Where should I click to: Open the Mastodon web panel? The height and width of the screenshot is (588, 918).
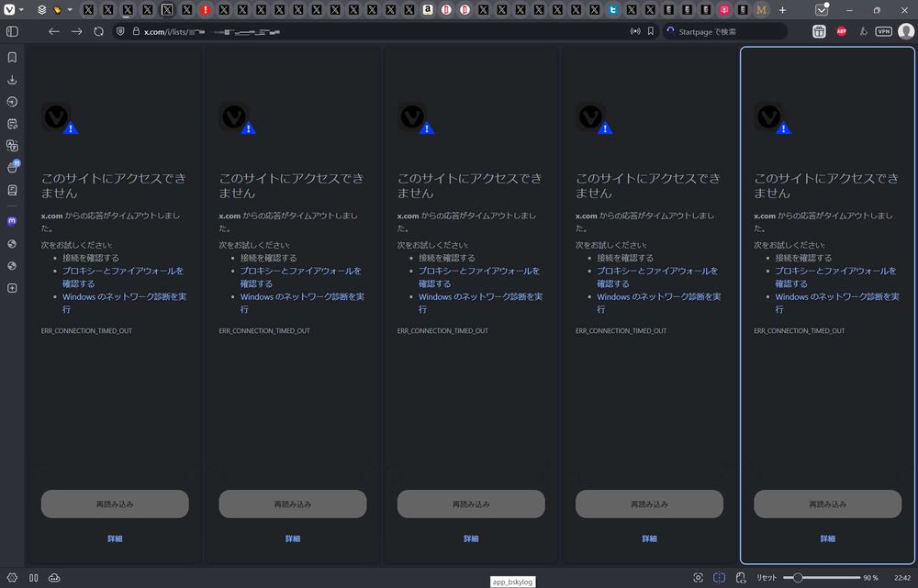[12, 221]
